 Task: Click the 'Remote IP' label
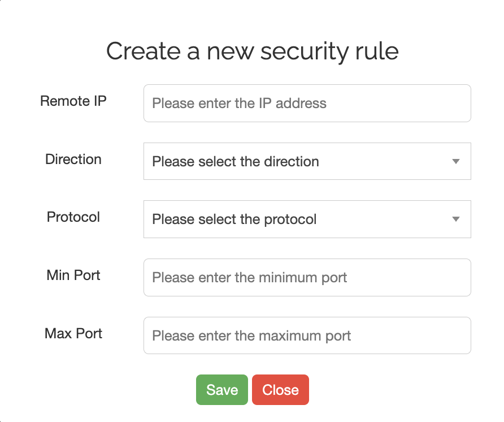point(73,101)
